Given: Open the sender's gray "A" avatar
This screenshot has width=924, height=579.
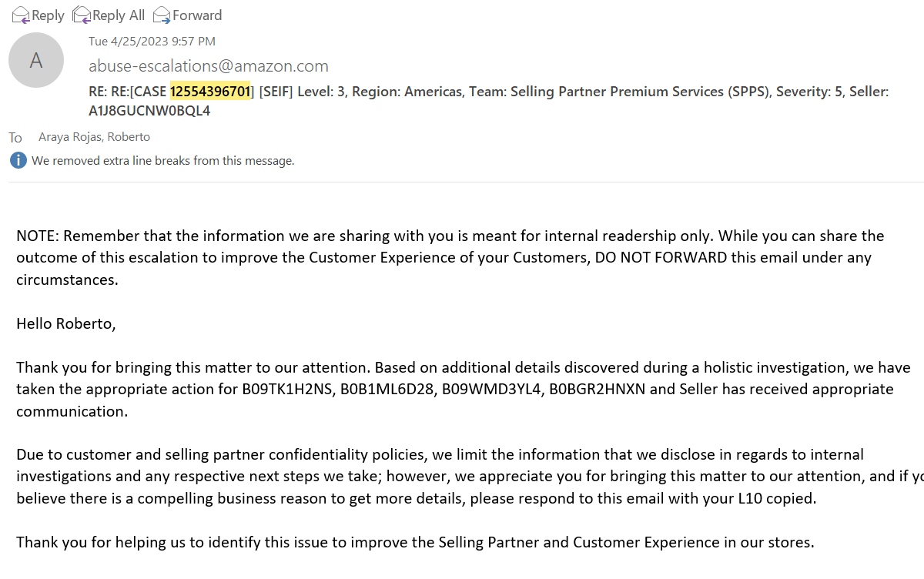Looking at the screenshot, I should coord(36,60).
